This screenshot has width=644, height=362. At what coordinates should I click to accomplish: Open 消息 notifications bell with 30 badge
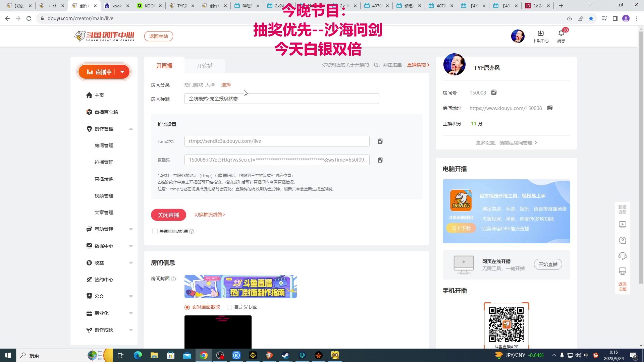[561, 35]
